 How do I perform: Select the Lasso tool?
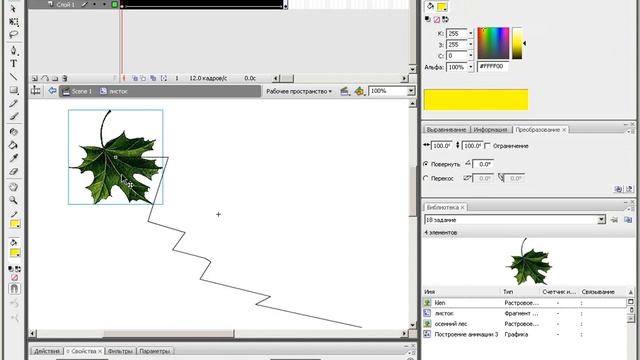[13, 35]
